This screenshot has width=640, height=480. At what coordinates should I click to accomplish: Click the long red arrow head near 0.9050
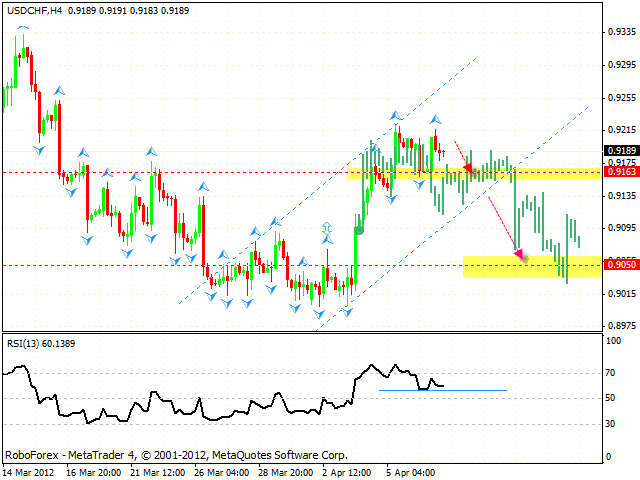pyautogui.click(x=519, y=254)
